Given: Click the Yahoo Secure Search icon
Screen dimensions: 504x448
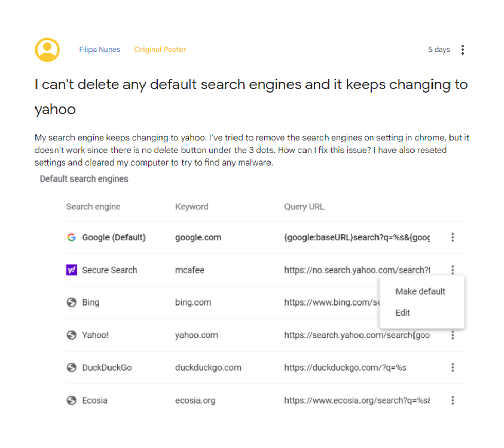Looking at the screenshot, I should click(71, 270).
